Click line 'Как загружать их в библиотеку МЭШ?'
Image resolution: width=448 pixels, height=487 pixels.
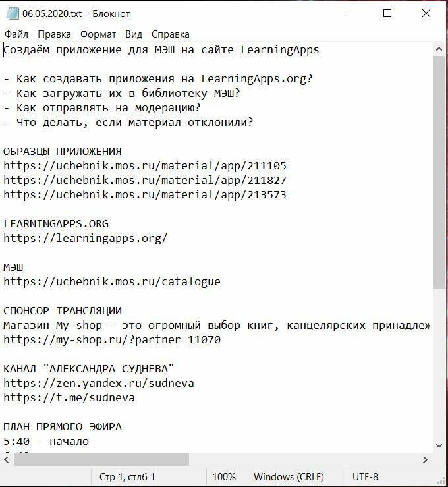(x=122, y=93)
